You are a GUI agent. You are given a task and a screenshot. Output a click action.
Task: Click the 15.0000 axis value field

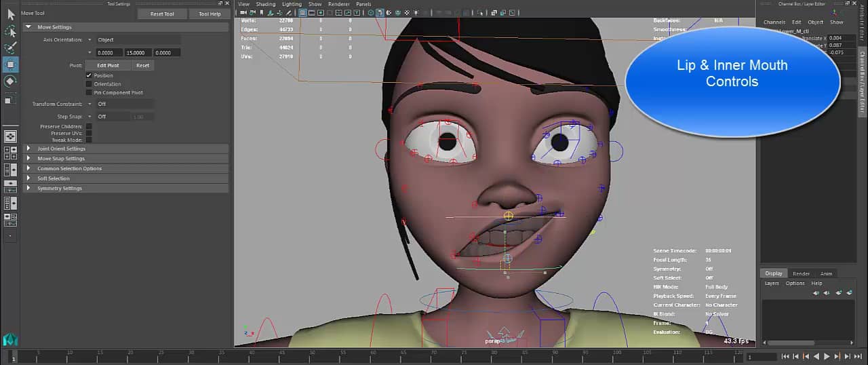click(138, 52)
